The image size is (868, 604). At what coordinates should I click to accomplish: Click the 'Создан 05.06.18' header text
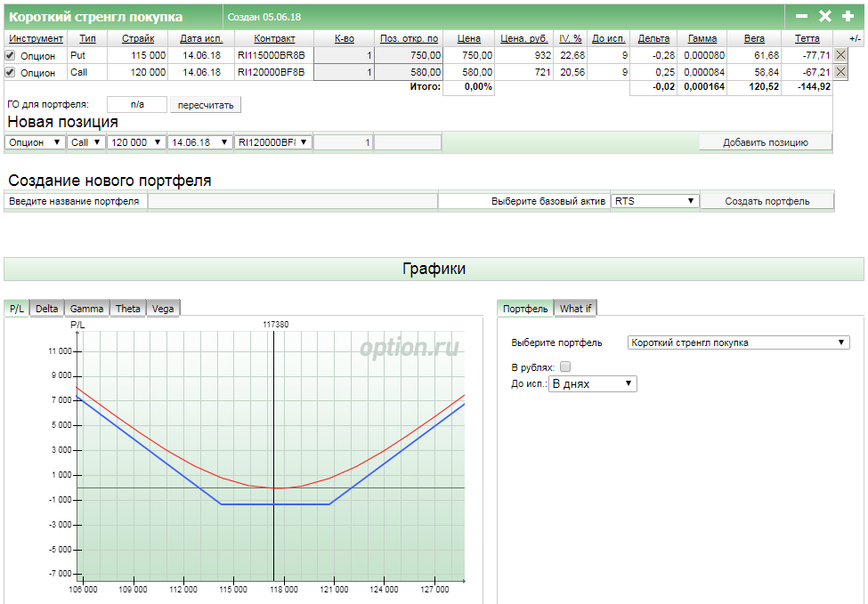click(x=264, y=17)
